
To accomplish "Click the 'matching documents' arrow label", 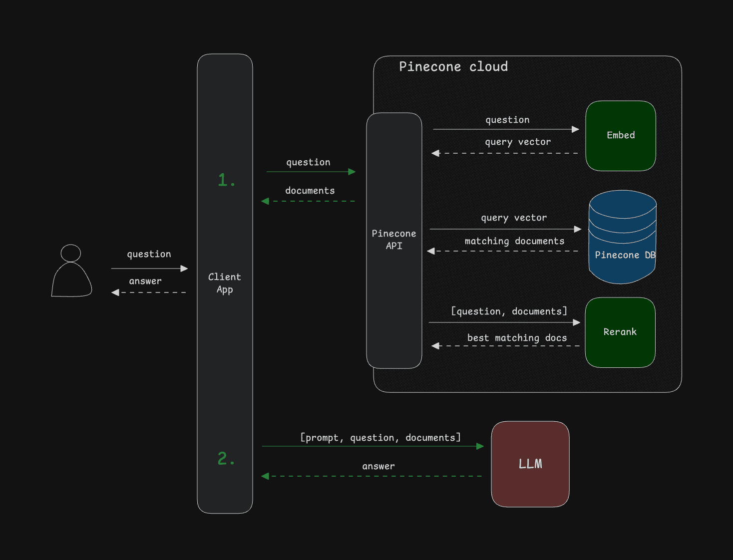I will (x=514, y=241).
